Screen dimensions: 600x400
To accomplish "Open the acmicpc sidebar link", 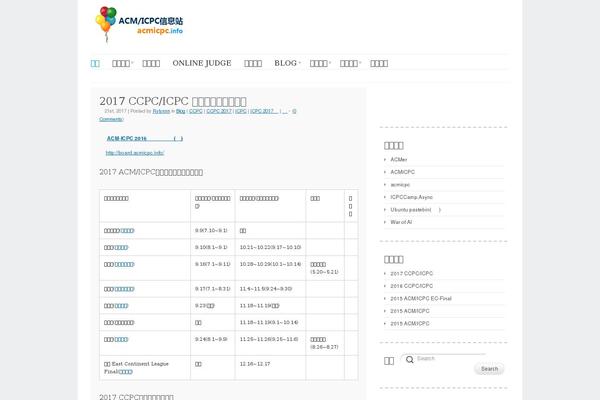I will tap(400, 184).
